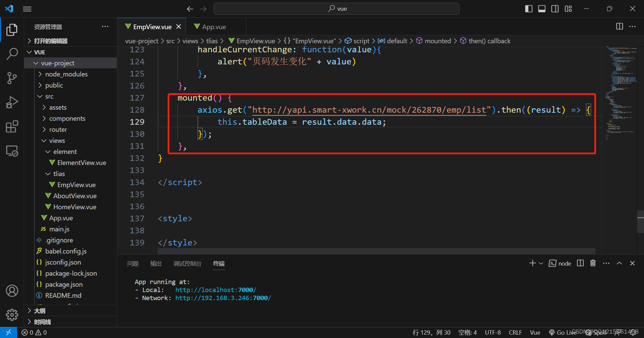644x338 pixels.
Task: Open the hamburger application menu
Action: point(27,9)
